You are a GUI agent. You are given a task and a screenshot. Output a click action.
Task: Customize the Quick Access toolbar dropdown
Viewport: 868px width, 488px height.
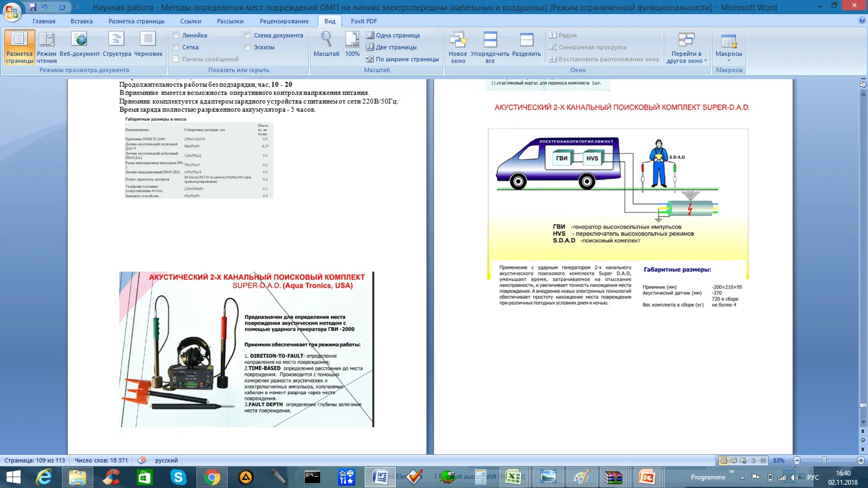click(x=78, y=7)
